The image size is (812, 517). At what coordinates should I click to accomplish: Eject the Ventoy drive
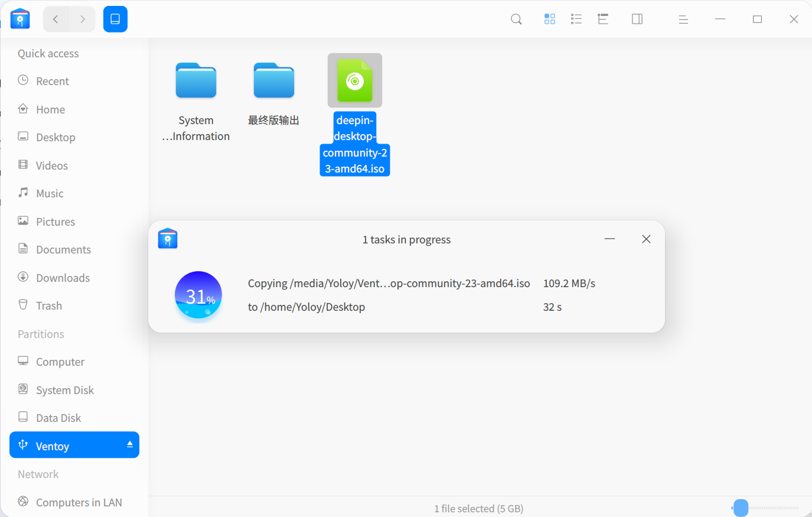click(130, 444)
